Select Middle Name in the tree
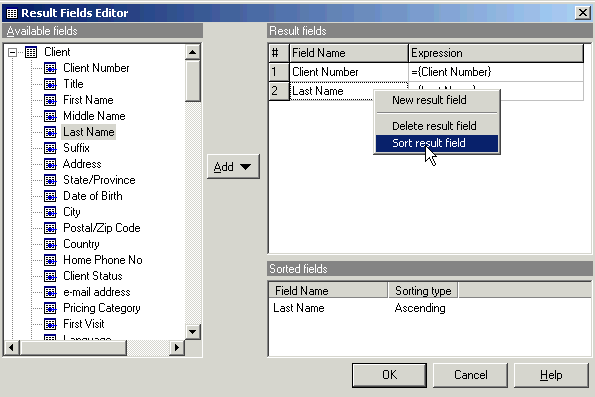 point(94,116)
